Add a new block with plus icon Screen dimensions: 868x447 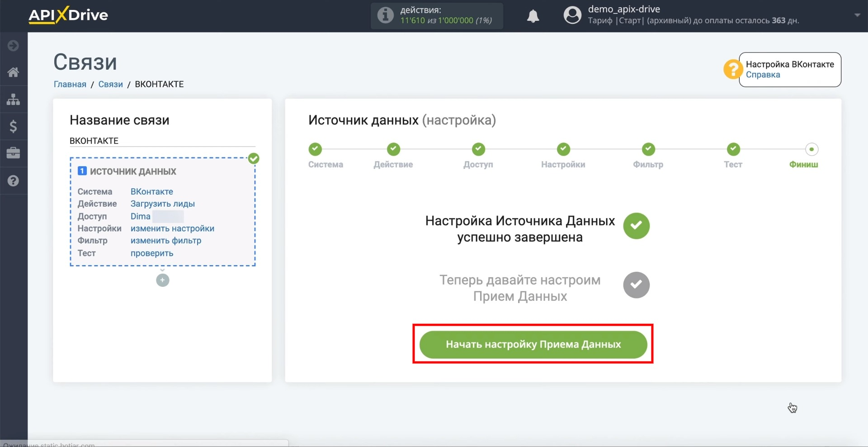tap(162, 280)
